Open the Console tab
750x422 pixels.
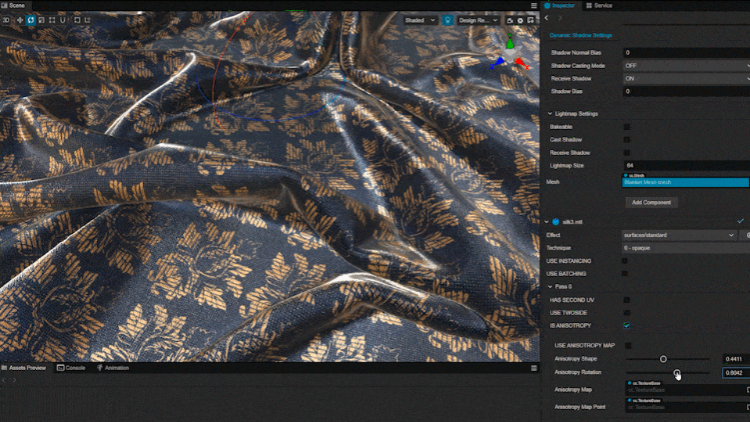(71, 368)
